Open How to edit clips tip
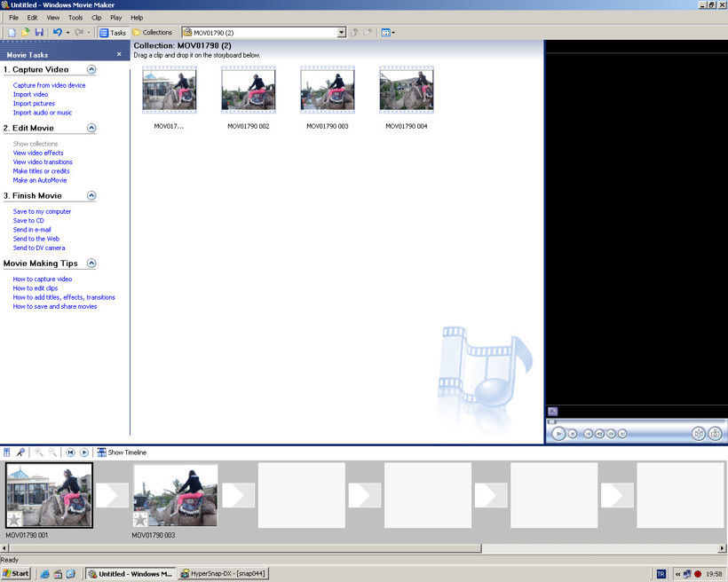 point(36,288)
